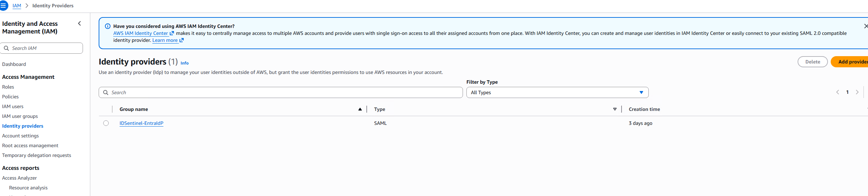The height and width of the screenshot is (196, 868).
Task: Open the Info link beside Identity providers
Action: tap(184, 63)
